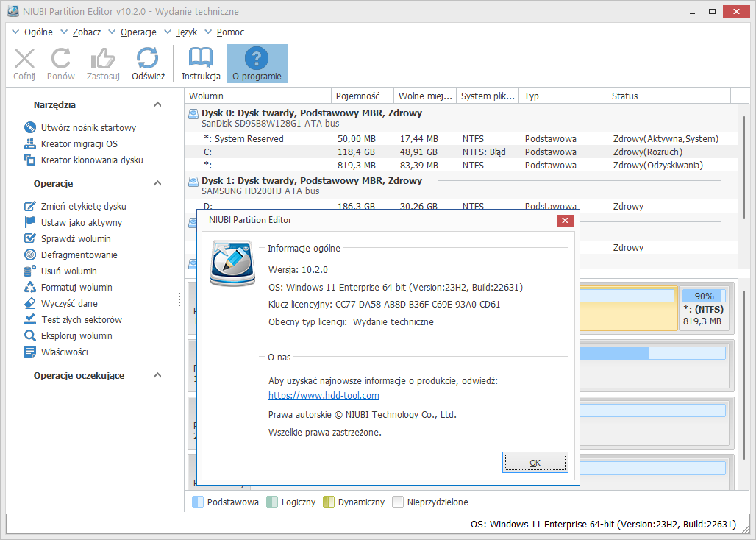
Task: Click the volume list vertical scrollbar
Action: 744,166
